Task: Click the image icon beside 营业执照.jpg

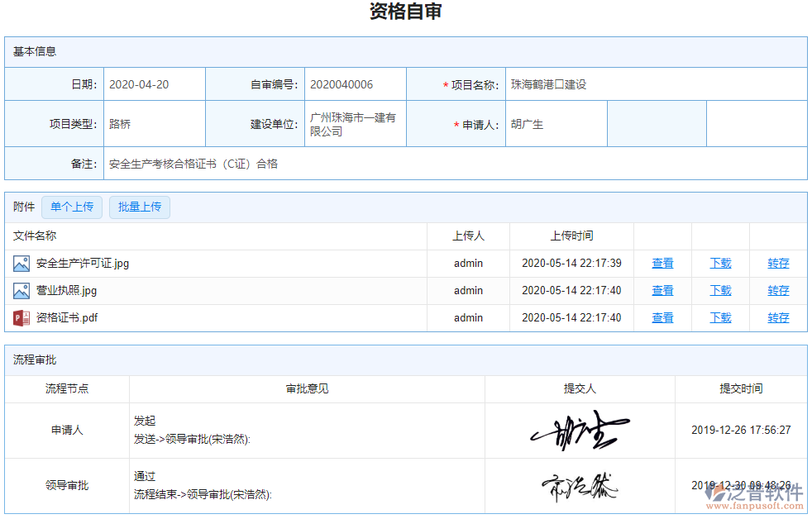Action: pyautogui.click(x=20, y=290)
